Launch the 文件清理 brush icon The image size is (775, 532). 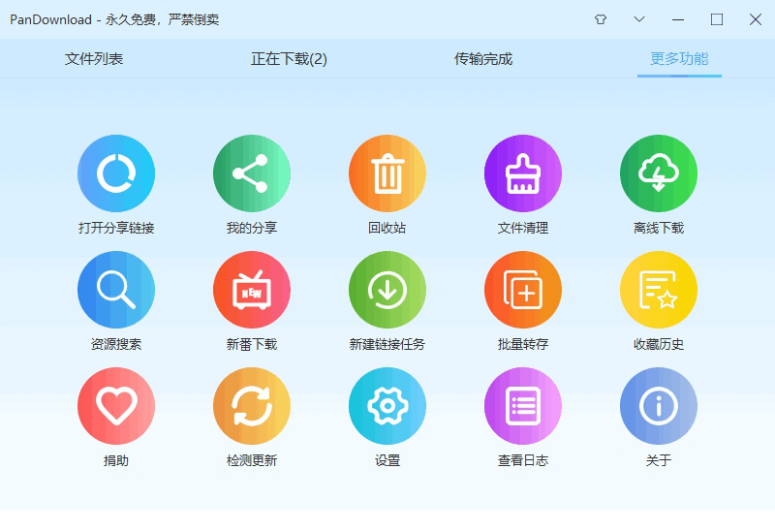(x=523, y=173)
